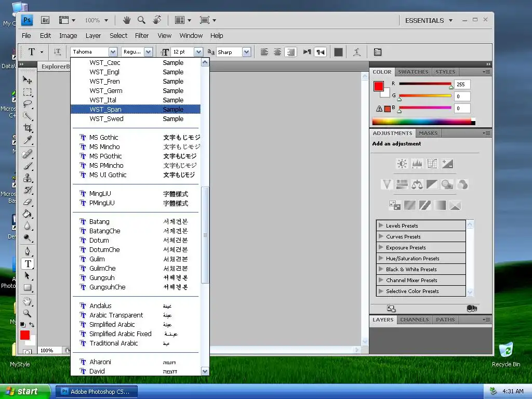Viewport: 532px width, 399px height.
Task: Select the Path Selection tool
Action: [28, 275]
